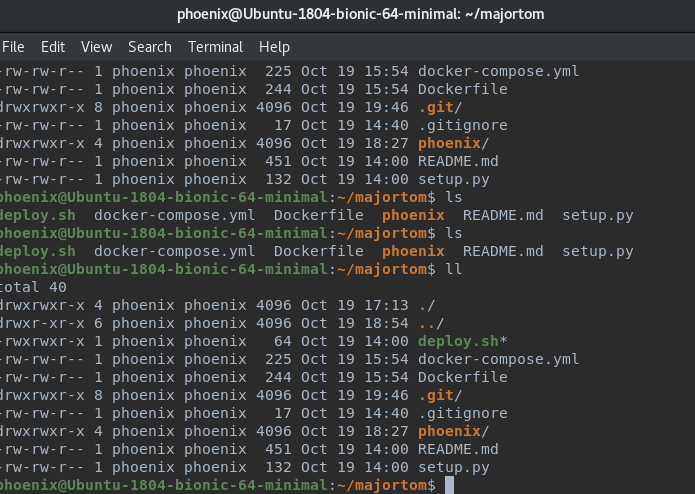Screen dimensions: 695x494
Task: Select the ./ current directory entry
Action: point(426,305)
